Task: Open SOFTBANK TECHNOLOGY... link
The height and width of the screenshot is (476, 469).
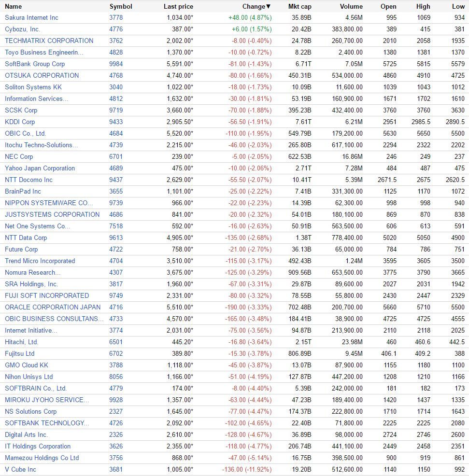Action: tap(47, 423)
